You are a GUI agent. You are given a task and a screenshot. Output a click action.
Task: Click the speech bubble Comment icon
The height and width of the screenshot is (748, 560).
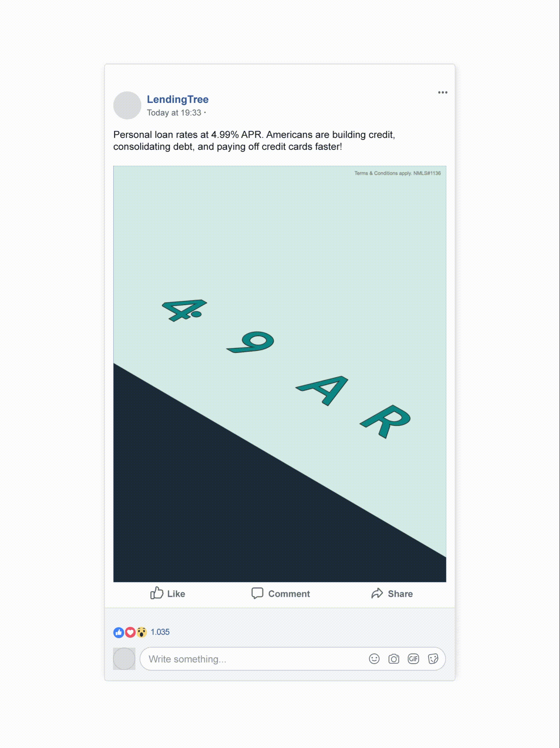pyautogui.click(x=257, y=593)
